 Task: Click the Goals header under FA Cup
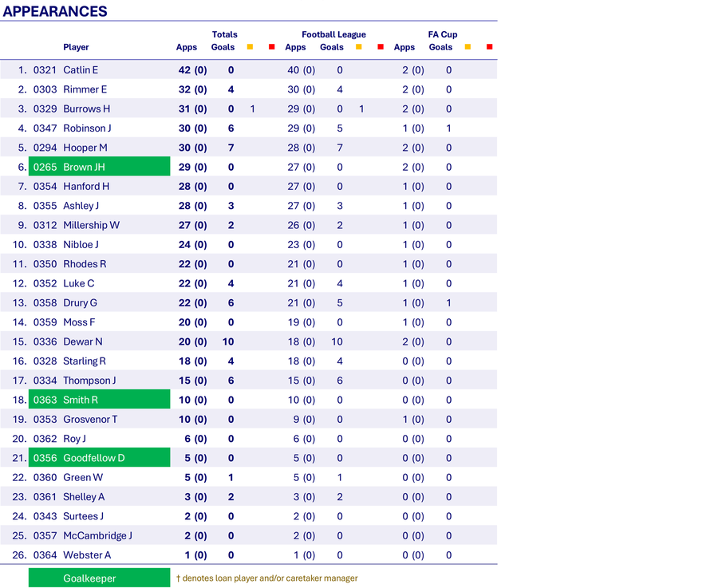(x=440, y=47)
